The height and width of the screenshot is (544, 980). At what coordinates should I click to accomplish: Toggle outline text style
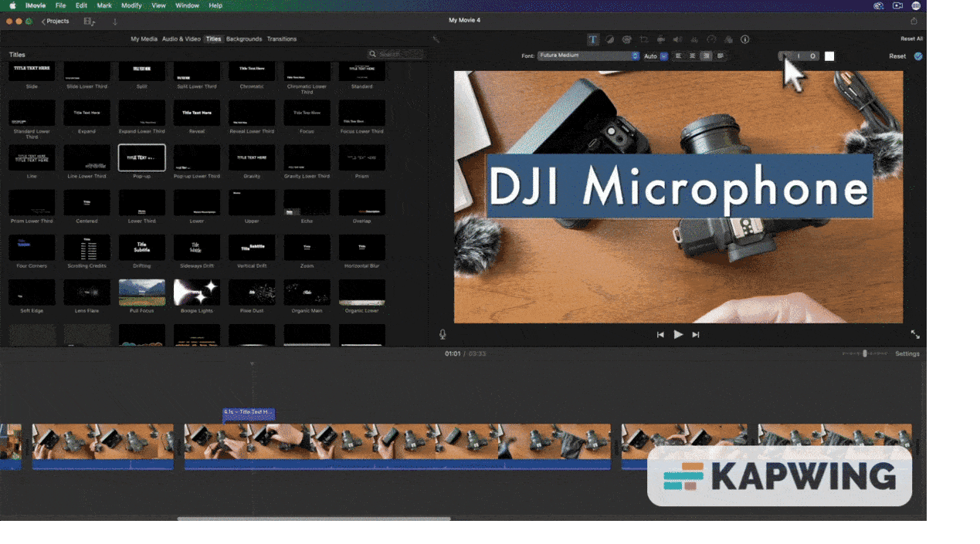coord(812,56)
